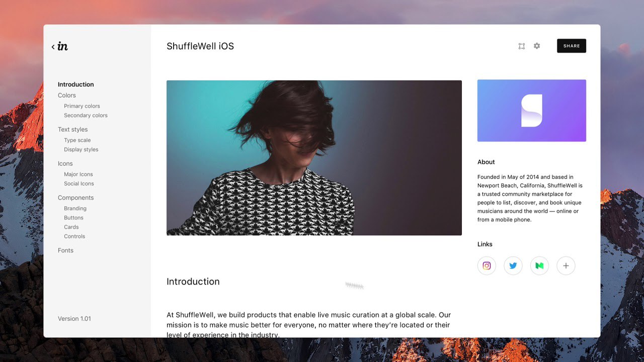This screenshot has height=362, width=644.
Task: Open the Instagram link icon
Action: [x=487, y=265]
